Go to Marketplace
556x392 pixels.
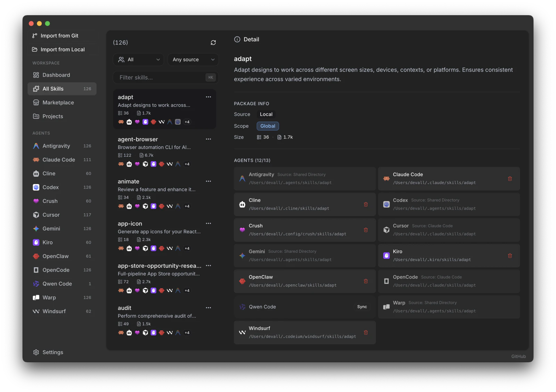click(62, 102)
